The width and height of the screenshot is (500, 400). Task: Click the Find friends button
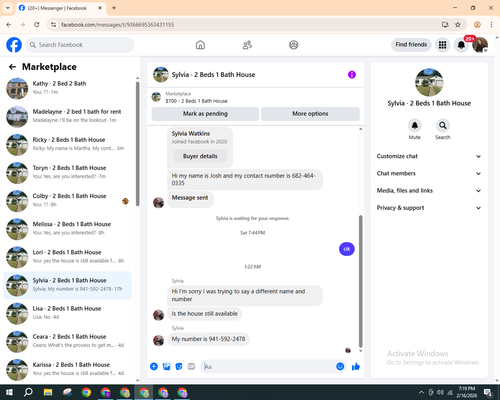[x=411, y=45]
